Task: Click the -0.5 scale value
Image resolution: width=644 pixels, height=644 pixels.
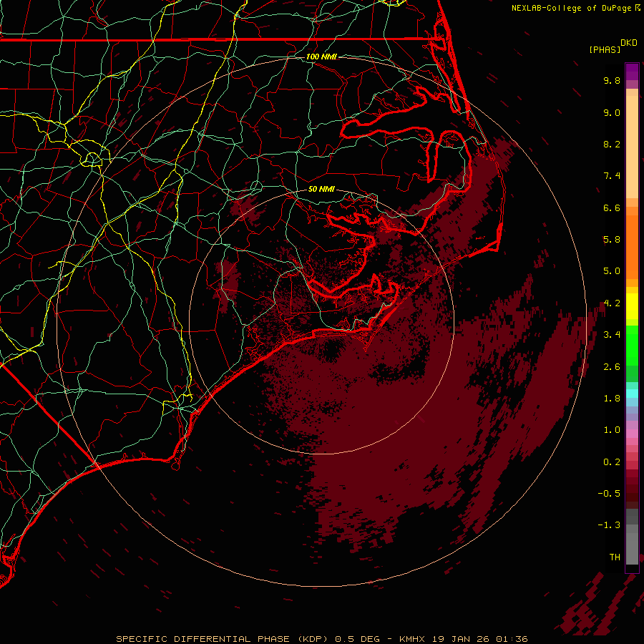Action: coord(609,494)
